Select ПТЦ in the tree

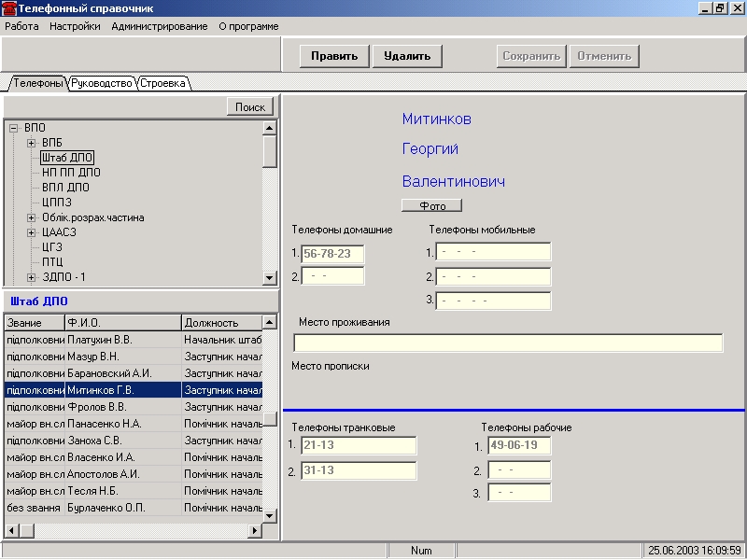[52, 262]
